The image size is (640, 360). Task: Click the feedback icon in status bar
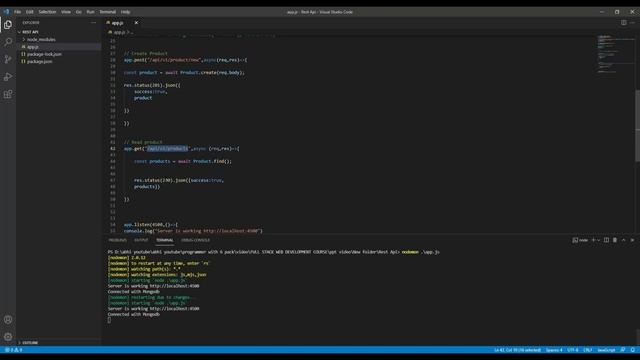(x=623, y=350)
